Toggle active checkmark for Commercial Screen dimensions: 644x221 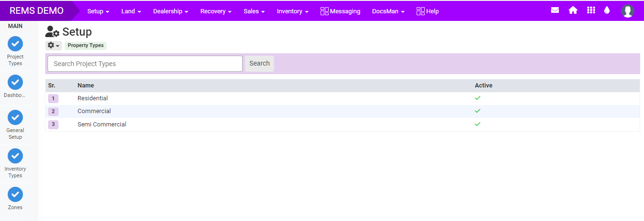pyautogui.click(x=478, y=111)
